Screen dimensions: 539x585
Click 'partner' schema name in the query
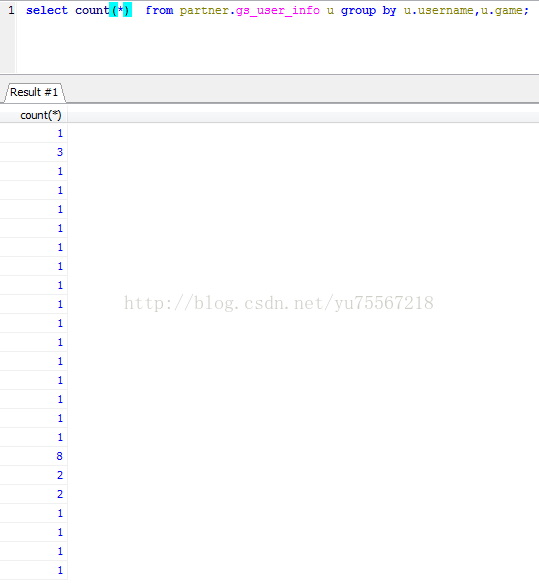tap(204, 10)
